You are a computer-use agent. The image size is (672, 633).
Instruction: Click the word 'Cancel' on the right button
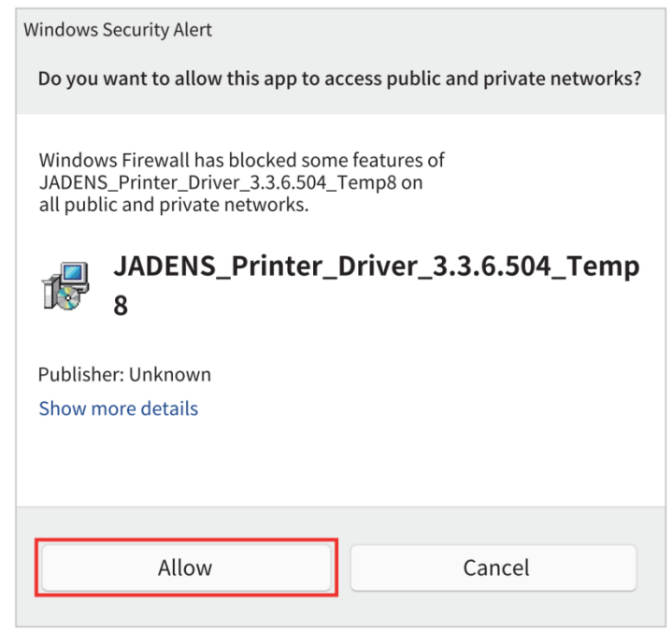coord(496,568)
